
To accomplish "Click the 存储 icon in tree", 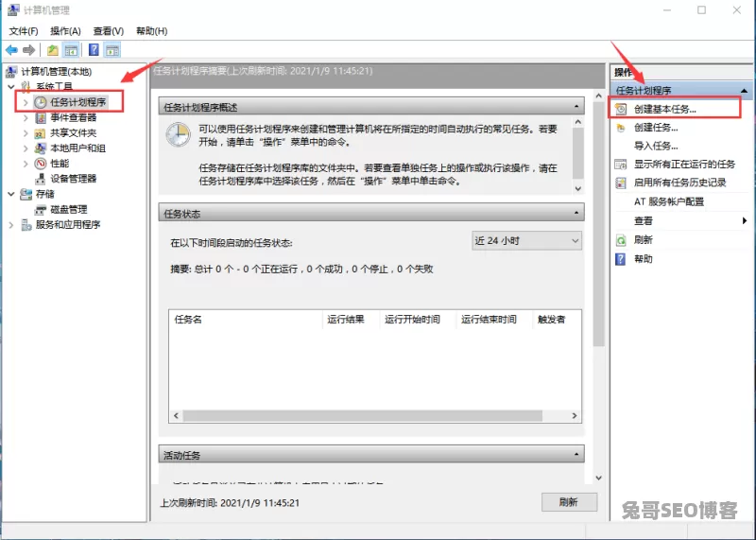I will pyautogui.click(x=26, y=194).
